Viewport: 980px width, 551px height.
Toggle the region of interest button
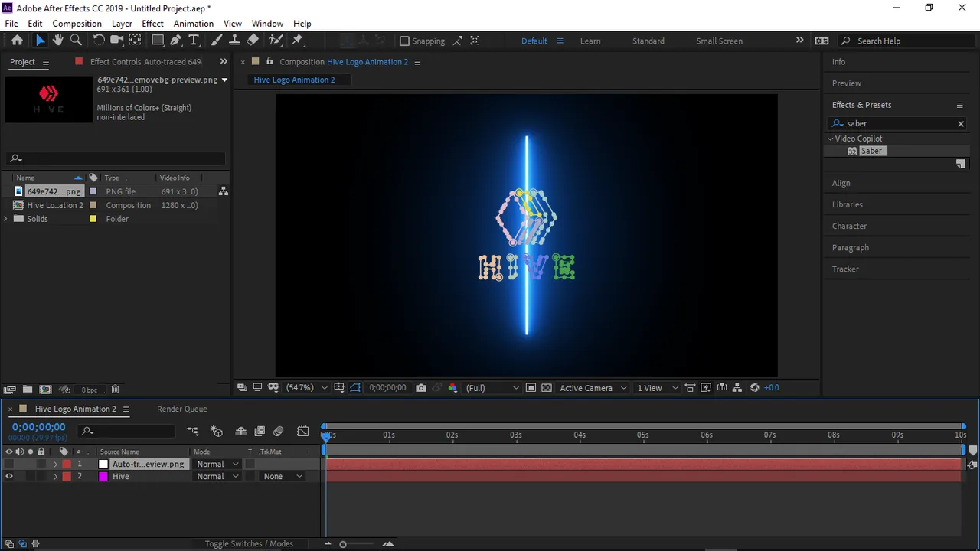[x=531, y=388]
